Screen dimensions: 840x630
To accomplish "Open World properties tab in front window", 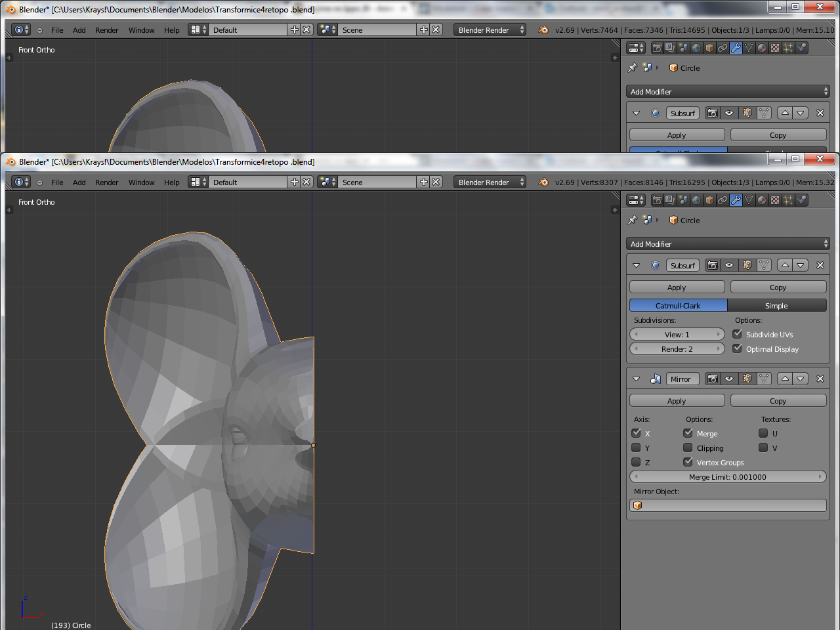I will (x=696, y=200).
